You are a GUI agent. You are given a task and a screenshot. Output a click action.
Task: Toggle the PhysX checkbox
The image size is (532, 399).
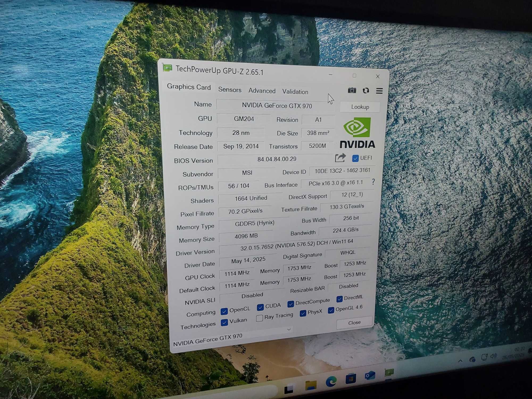[x=303, y=313]
